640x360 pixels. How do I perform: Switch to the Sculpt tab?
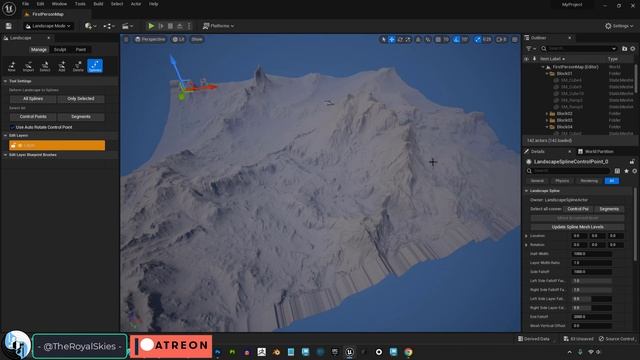coord(60,50)
